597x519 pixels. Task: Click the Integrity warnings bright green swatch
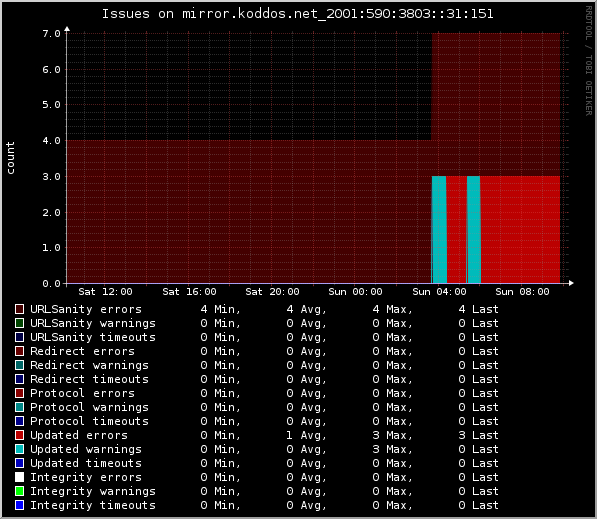click(19, 491)
